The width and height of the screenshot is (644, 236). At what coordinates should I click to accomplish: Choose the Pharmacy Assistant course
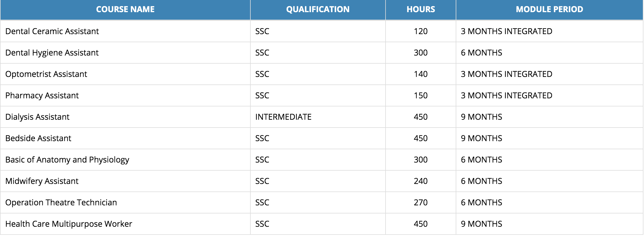coord(42,95)
